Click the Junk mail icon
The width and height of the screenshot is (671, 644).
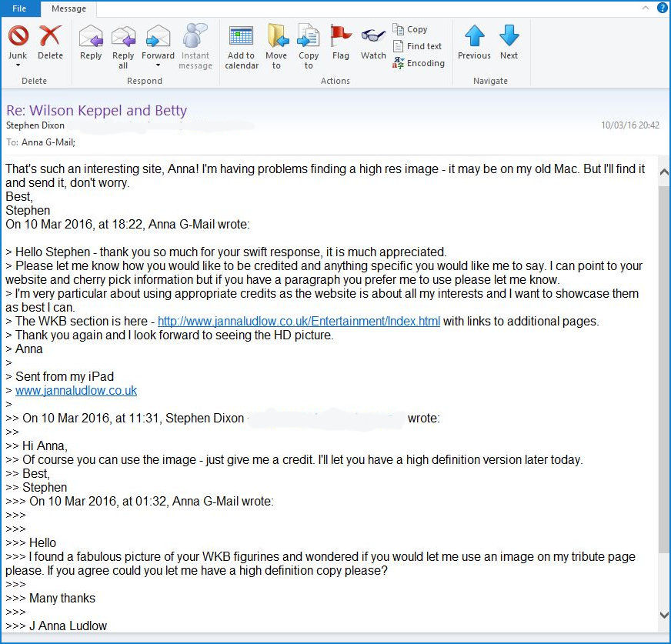[x=18, y=36]
